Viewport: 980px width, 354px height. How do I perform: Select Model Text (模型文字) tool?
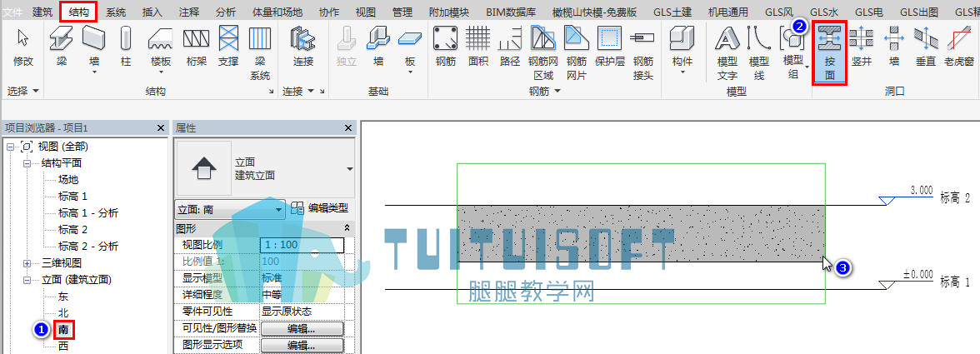(727, 53)
